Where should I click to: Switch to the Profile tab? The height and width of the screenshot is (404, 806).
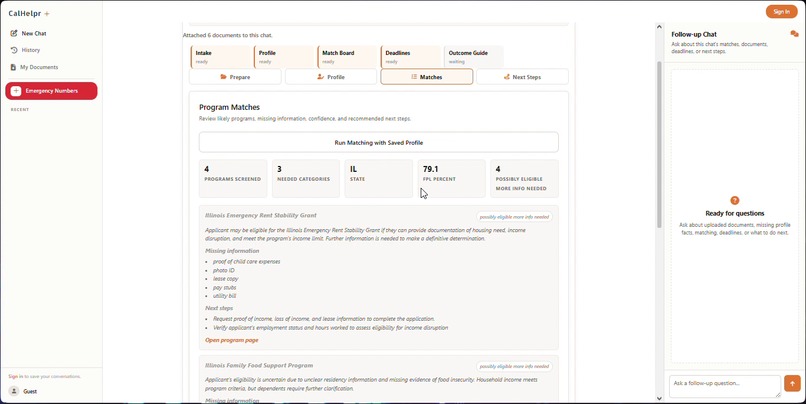(x=331, y=77)
